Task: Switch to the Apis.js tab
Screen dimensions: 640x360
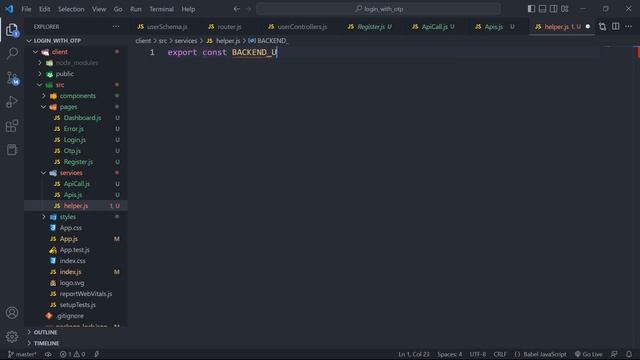Action: [493, 27]
